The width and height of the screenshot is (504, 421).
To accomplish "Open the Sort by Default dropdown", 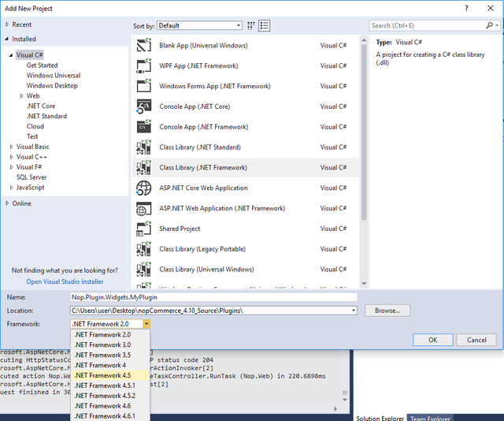I will pyautogui.click(x=199, y=26).
